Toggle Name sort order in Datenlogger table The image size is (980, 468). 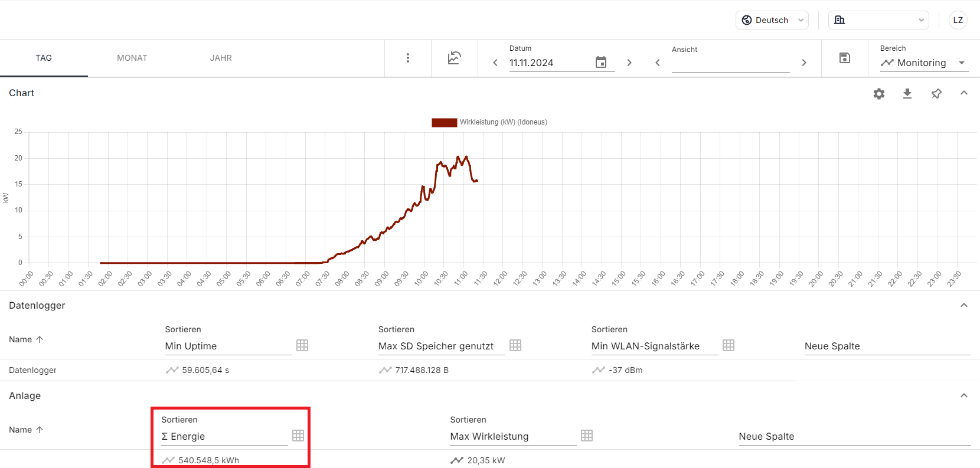click(26, 339)
